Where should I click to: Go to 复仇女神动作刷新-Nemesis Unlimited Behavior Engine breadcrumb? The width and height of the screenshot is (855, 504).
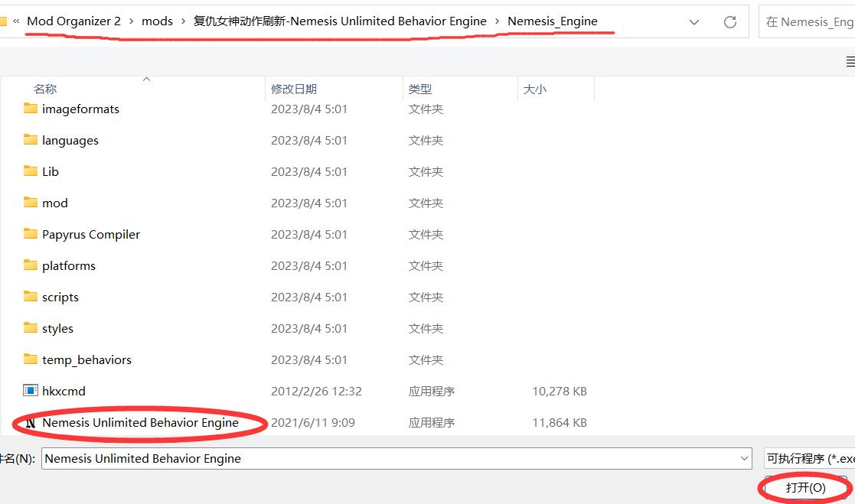[340, 21]
